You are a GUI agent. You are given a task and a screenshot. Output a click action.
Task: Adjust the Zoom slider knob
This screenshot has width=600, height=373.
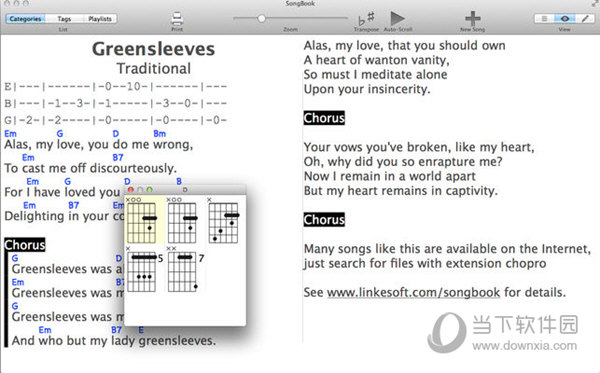[262, 18]
